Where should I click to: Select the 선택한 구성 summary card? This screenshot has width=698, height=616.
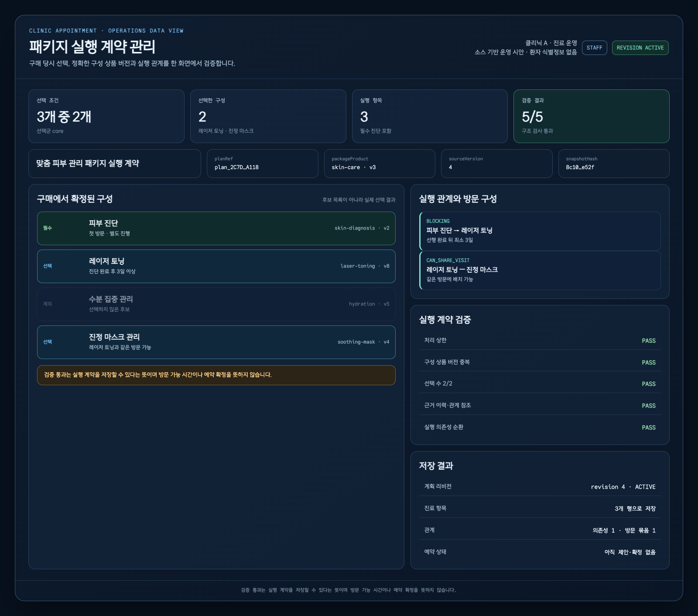point(268,116)
